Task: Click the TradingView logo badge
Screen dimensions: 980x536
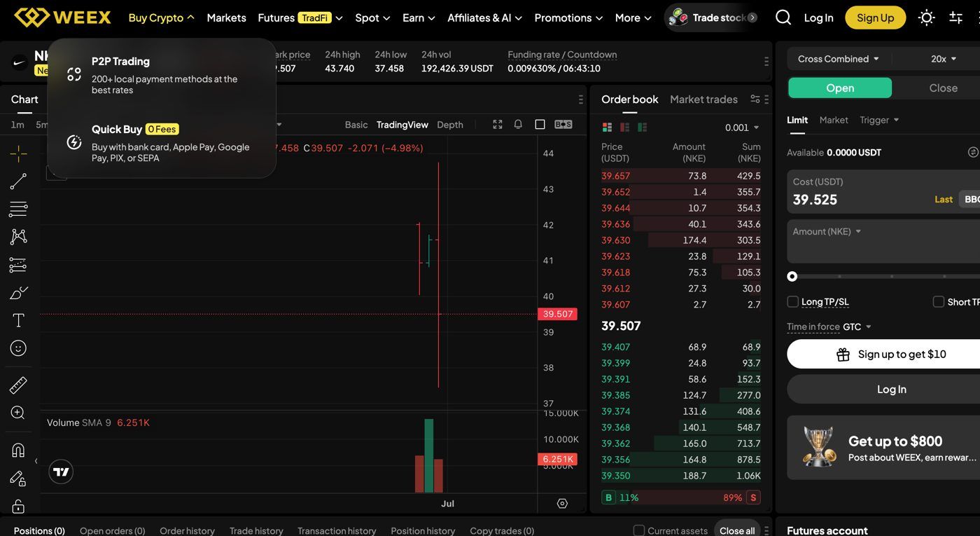Action: 62,472
